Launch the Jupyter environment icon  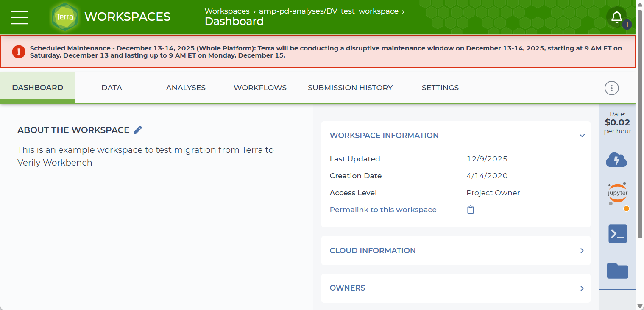[617, 194]
